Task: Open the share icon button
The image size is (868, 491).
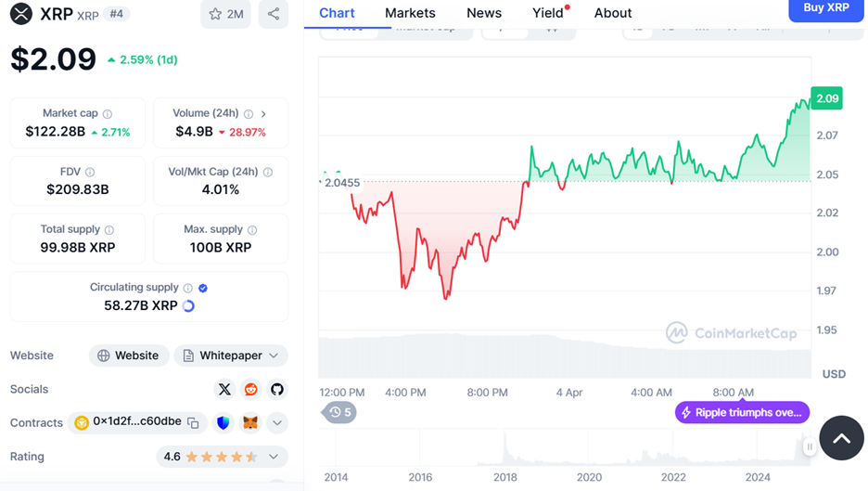Action: pos(274,14)
